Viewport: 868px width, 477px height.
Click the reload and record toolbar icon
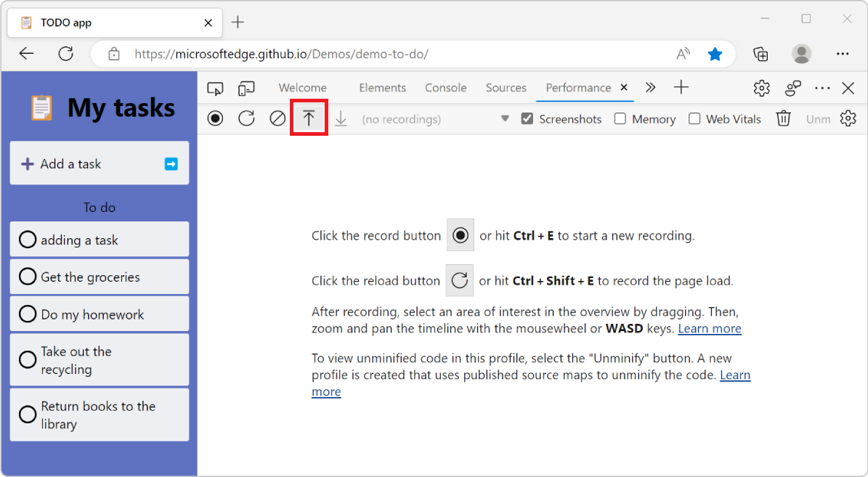pos(246,118)
